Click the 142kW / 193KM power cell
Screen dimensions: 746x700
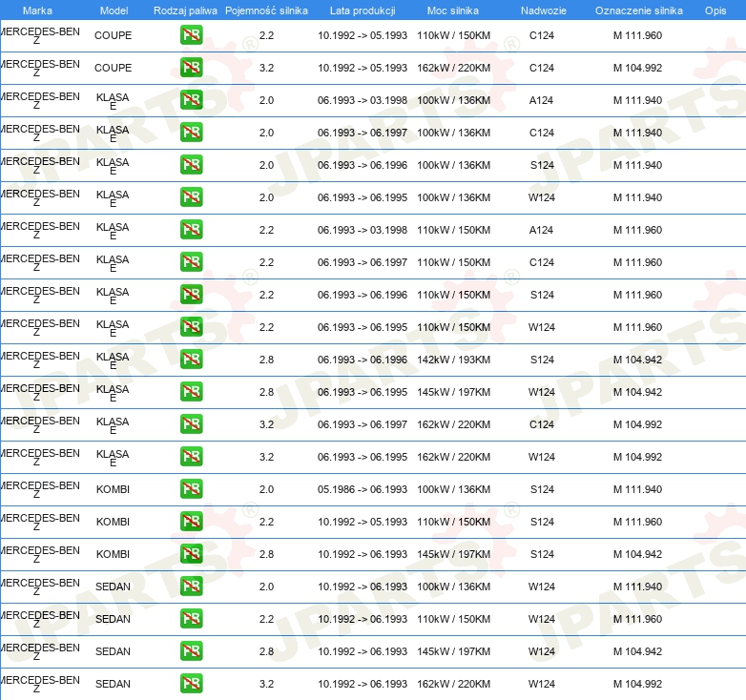tap(453, 360)
